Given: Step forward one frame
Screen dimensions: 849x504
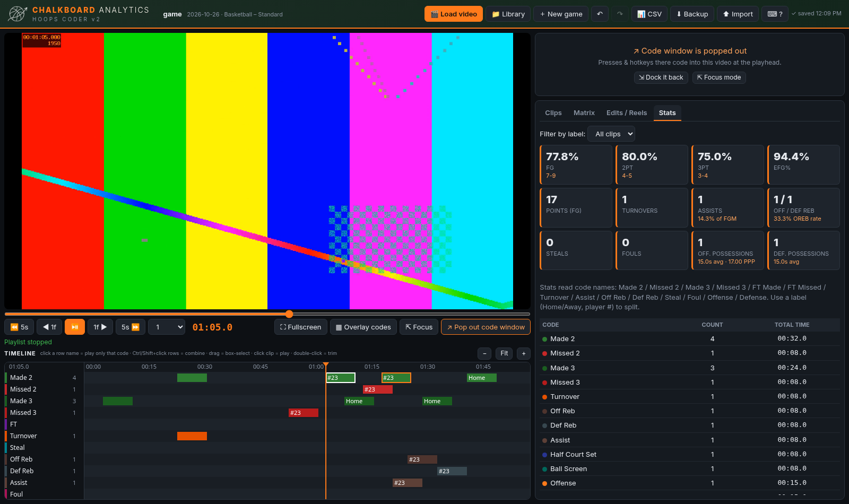Looking at the screenshot, I should coord(100,327).
